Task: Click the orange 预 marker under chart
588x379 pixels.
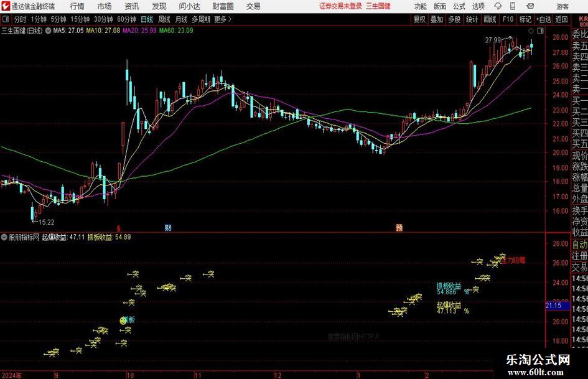Action: point(399,228)
